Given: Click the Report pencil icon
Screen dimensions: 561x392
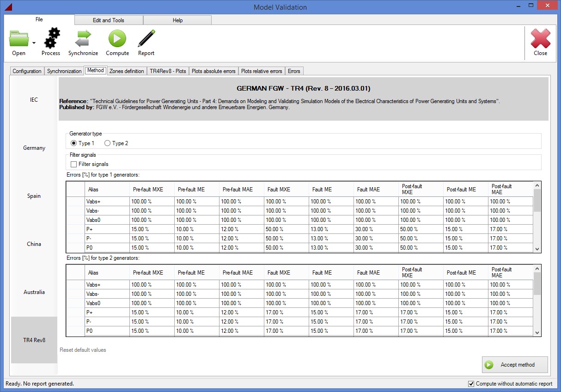Looking at the screenshot, I should (146, 38).
